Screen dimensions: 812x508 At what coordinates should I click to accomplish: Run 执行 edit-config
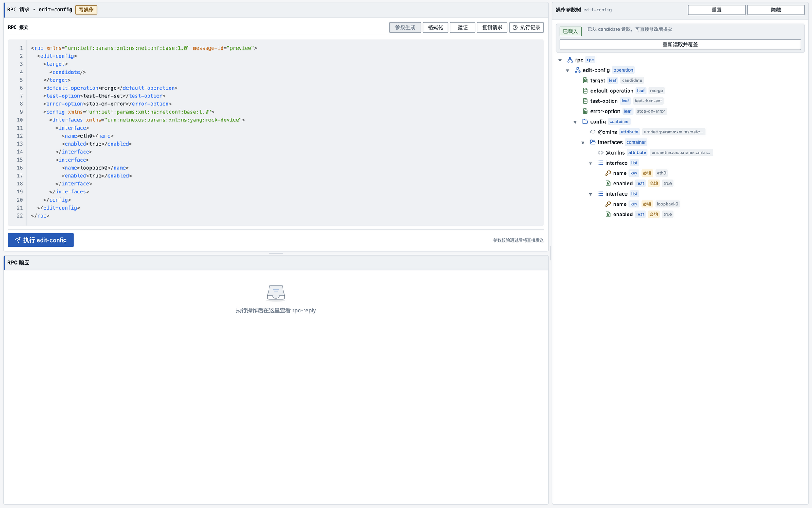(x=41, y=240)
